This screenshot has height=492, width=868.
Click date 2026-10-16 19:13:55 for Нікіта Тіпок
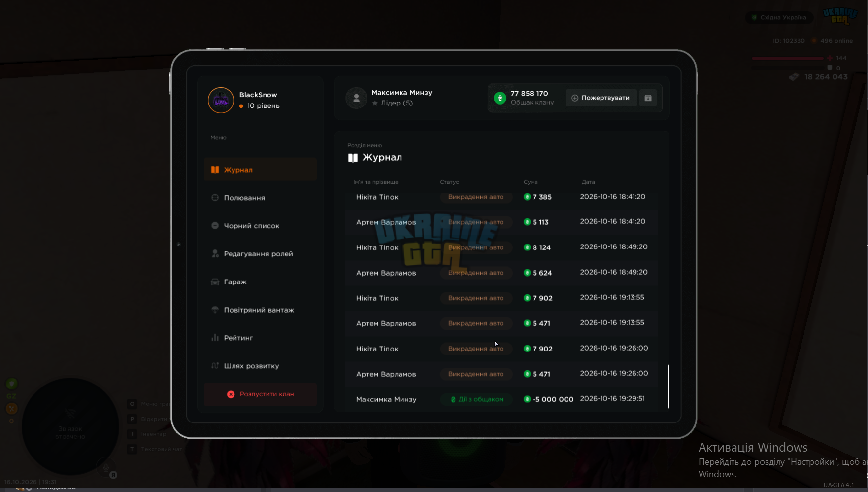tap(612, 297)
